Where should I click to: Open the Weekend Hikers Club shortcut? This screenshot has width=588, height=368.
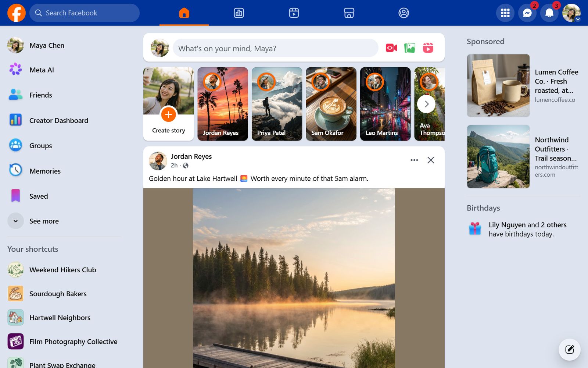tap(64, 270)
